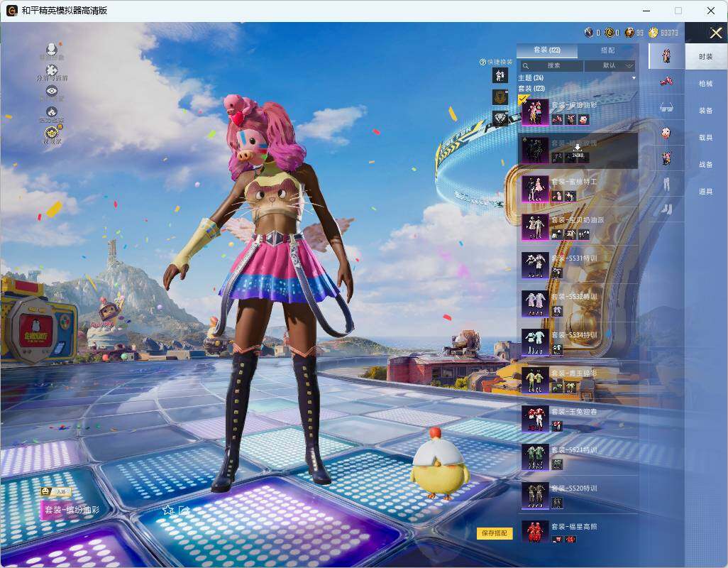Select the full outfit set subcategory icon
Image resolution: width=728 pixels, height=568 pixels.
coord(666,56)
